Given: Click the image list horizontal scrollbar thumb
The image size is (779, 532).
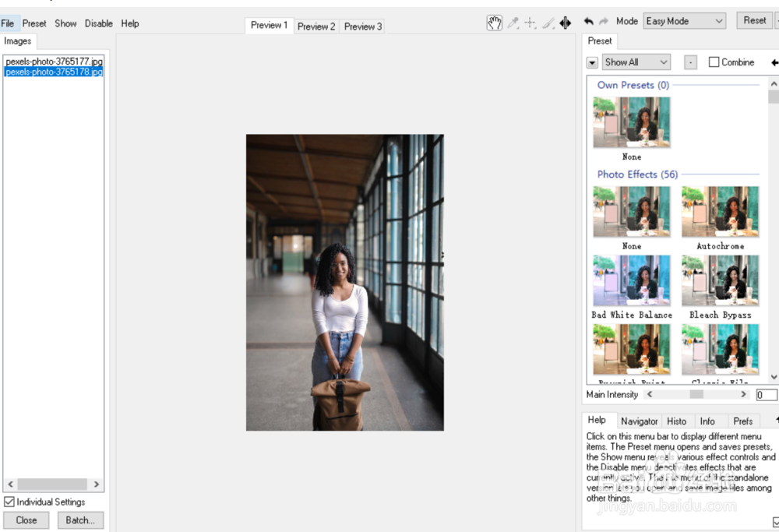Looking at the screenshot, I should tap(52, 484).
